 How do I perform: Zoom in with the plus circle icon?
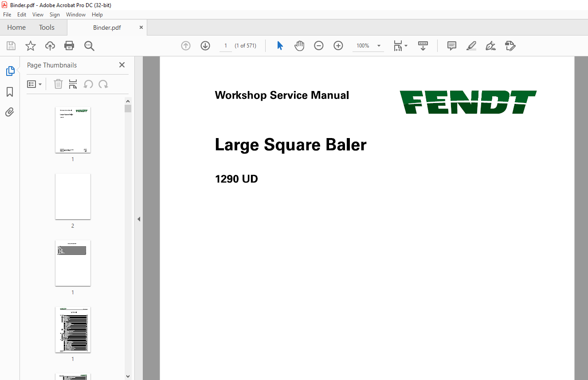tap(338, 46)
